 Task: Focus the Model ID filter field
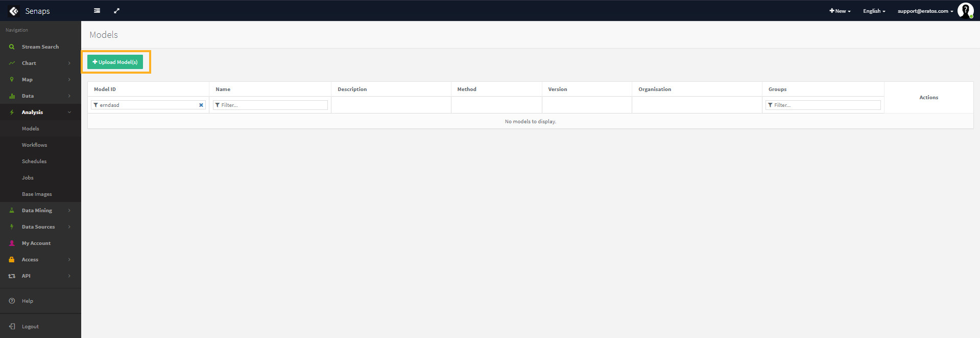coord(148,105)
